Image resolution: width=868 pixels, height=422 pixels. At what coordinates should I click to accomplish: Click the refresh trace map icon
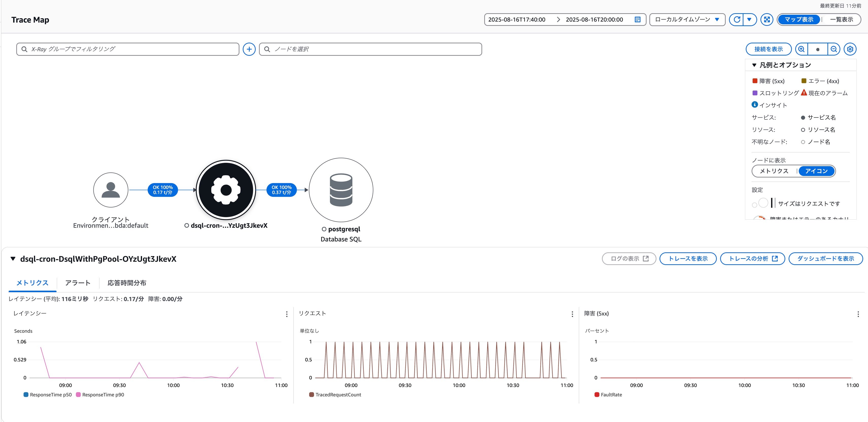(737, 20)
